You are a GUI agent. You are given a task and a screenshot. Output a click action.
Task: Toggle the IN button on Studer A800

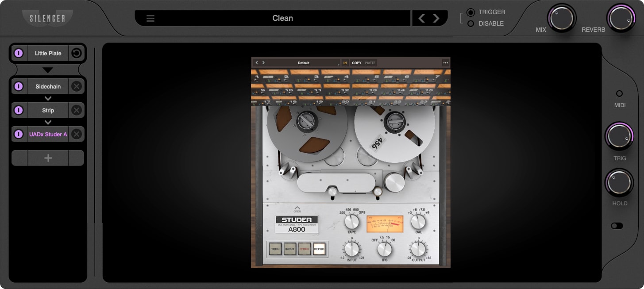(x=345, y=63)
